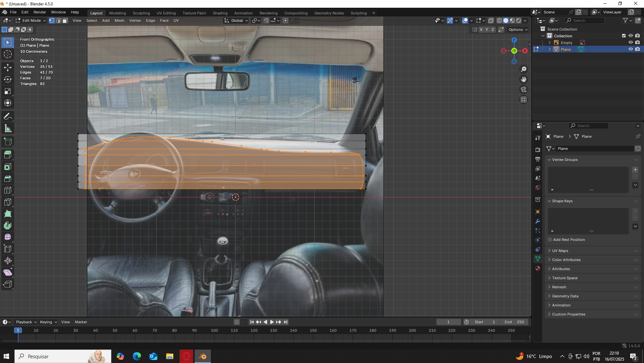The width and height of the screenshot is (644, 363).
Task: Click the Annotate pencil tool
Action: pyautogui.click(x=8, y=117)
